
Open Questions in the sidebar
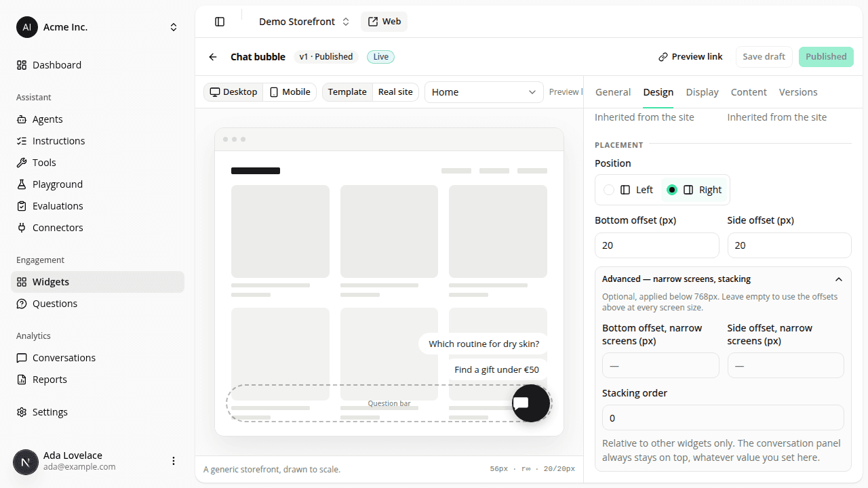tap(98, 304)
